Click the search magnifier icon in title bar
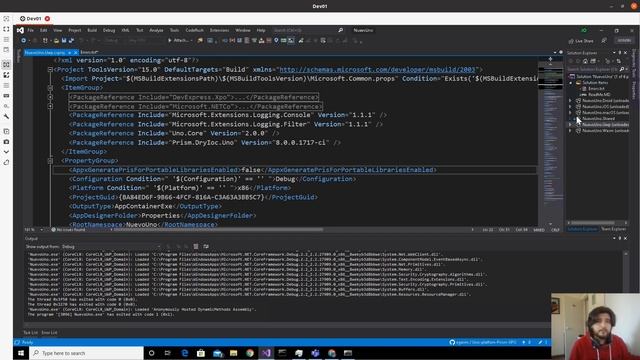The image size is (640, 360). (340, 30)
